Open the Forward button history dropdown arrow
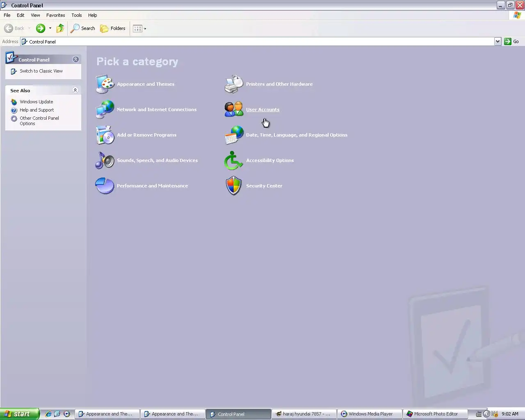The image size is (525, 420). [50, 28]
